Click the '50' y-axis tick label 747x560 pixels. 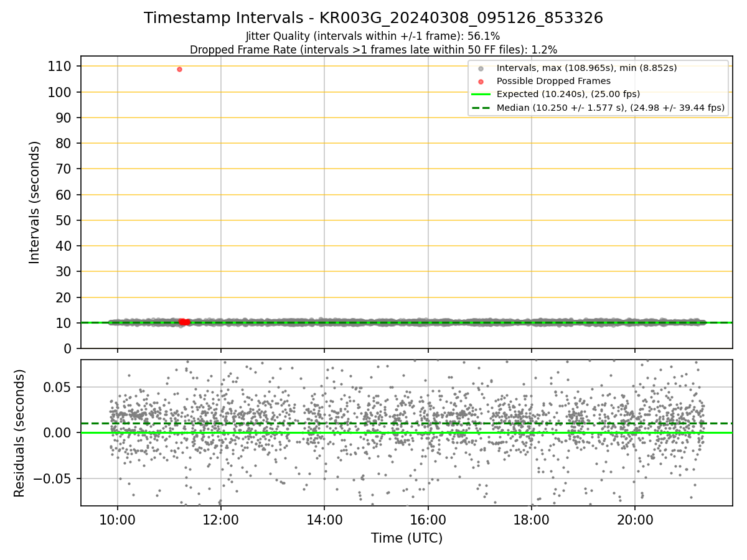(x=63, y=220)
